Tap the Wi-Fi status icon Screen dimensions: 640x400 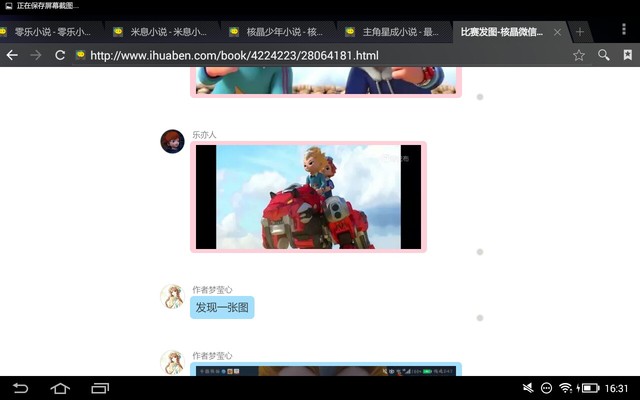pos(566,388)
